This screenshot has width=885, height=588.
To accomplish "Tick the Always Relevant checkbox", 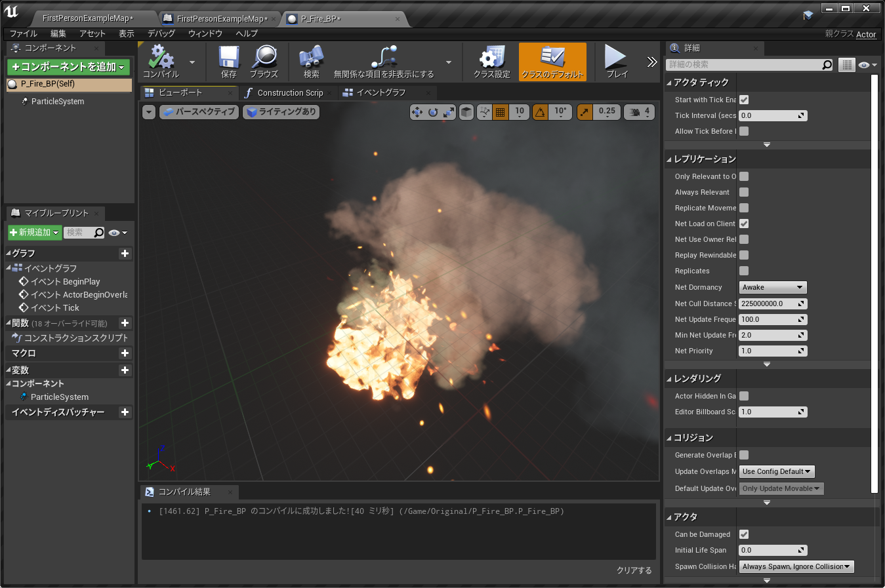I will click(744, 192).
